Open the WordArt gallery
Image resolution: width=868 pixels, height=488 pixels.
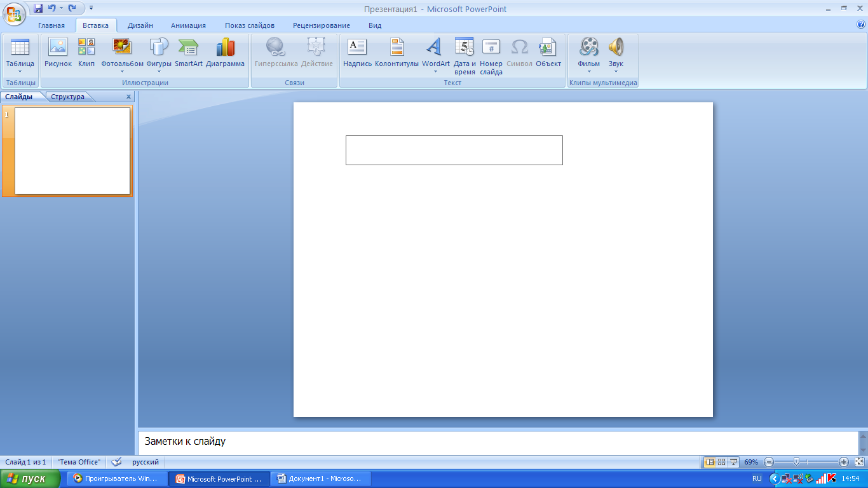point(435,55)
